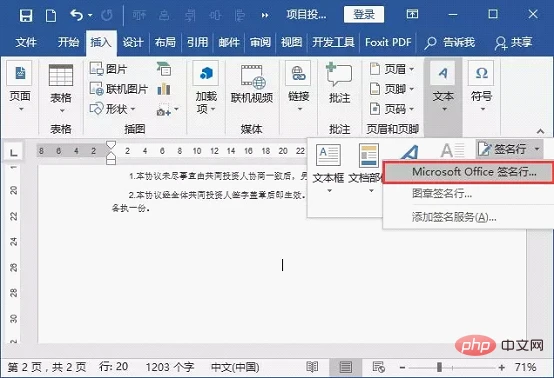Open the Undo history dropdown arrow
The image size is (554, 378).
click(x=90, y=15)
